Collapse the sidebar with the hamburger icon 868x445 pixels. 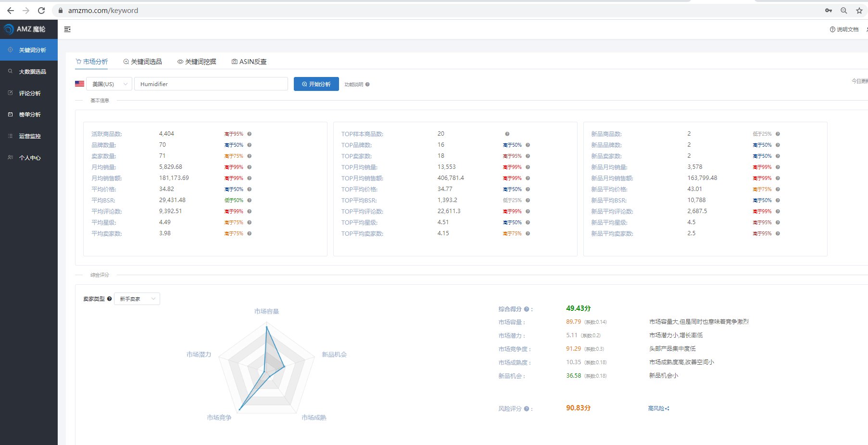(67, 29)
